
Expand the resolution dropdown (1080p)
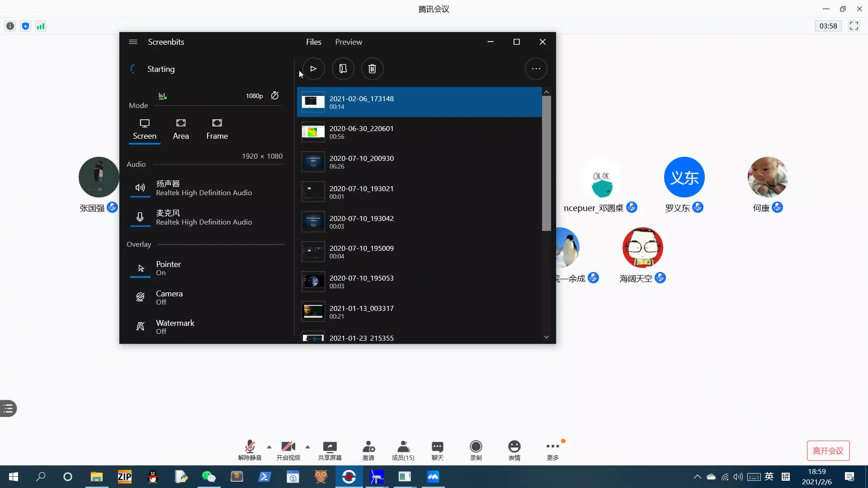point(254,95)
